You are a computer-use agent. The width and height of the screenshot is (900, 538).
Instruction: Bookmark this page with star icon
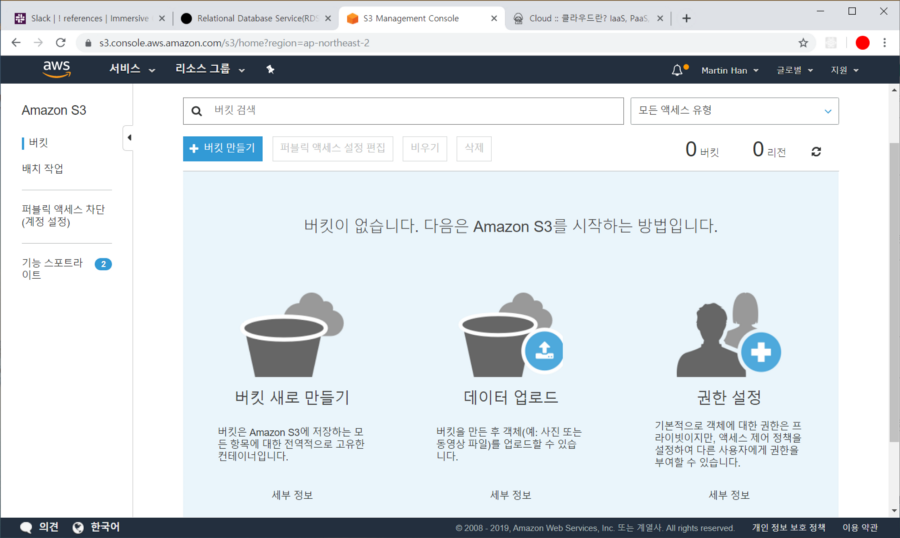(803, 42)
